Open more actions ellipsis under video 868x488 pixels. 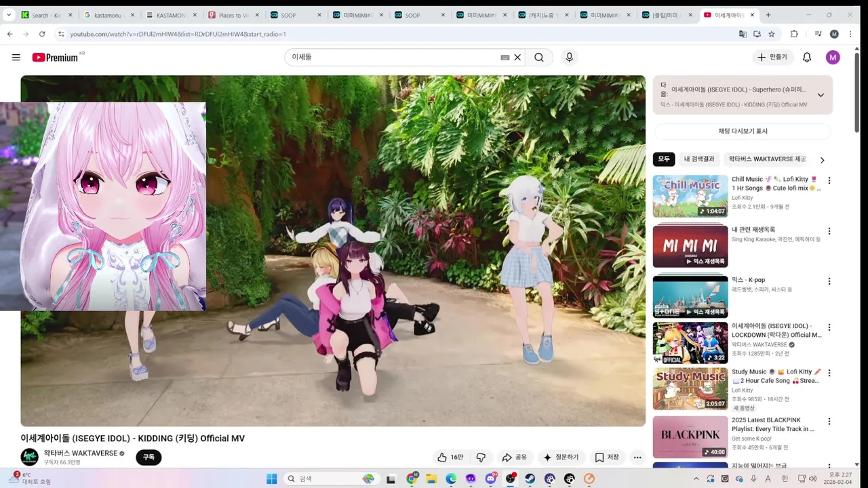coord(637,457)
